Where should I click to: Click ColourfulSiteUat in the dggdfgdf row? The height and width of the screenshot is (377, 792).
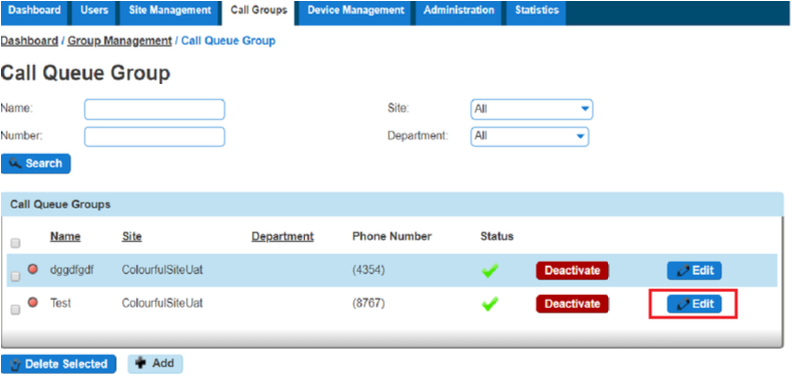162,270
